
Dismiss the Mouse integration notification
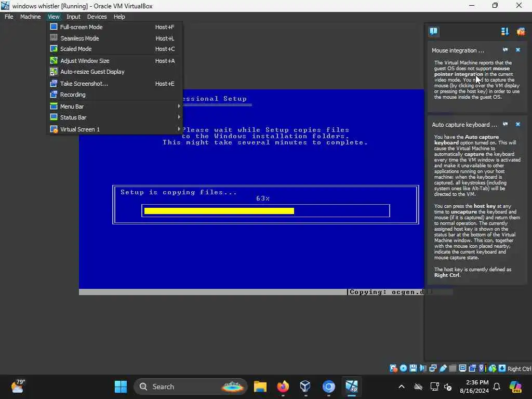(518, 50)
